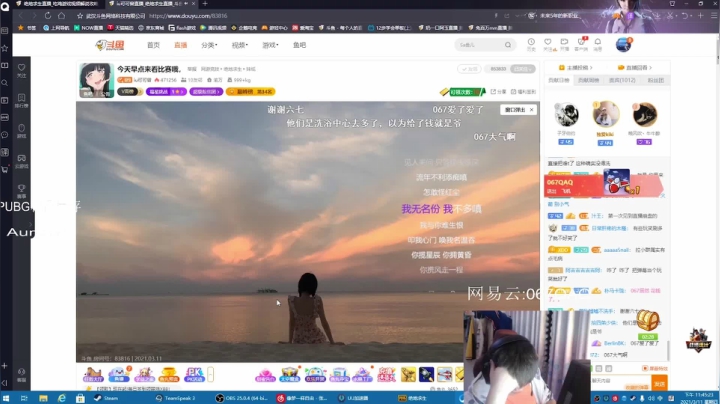Reload page with browser refresh icon
The image size is (720, 404).
(48, 16)
